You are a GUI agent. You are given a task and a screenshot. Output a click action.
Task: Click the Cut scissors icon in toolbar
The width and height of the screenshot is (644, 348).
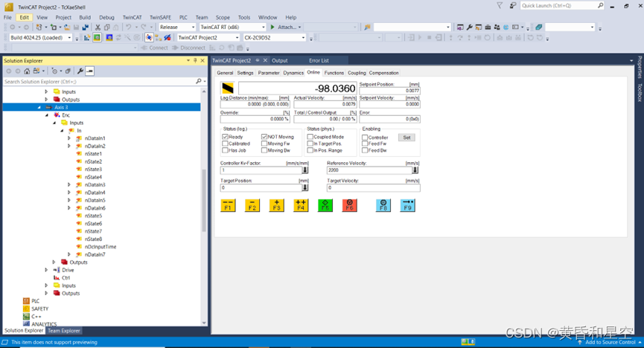tap(98, 27)
